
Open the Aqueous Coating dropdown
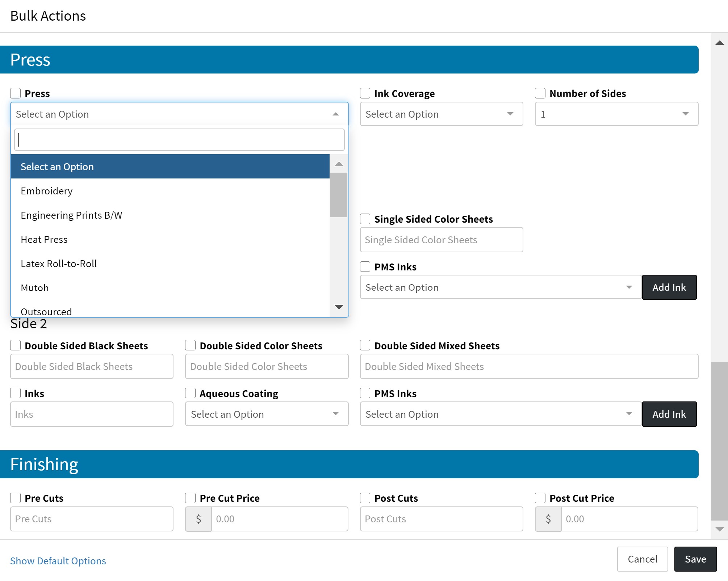coord(267,414)
